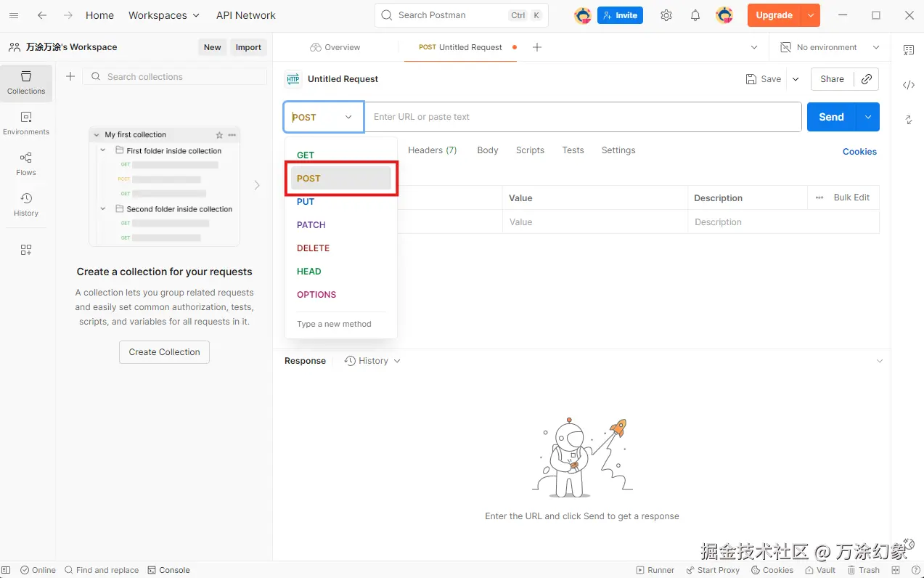Image resolution: width=924 pixels, height=578 pixels.
Task: Open Send options arrow
Action: point(868,117)
